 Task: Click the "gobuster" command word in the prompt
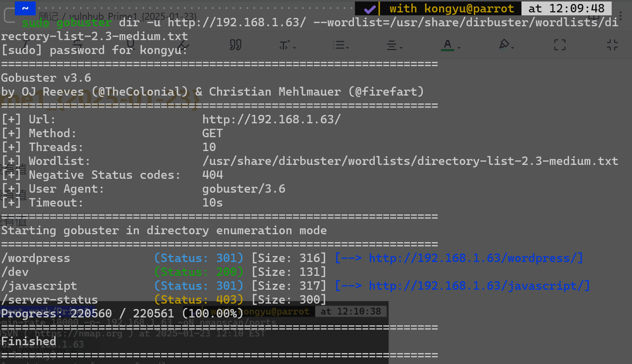(x=84, y=22)
